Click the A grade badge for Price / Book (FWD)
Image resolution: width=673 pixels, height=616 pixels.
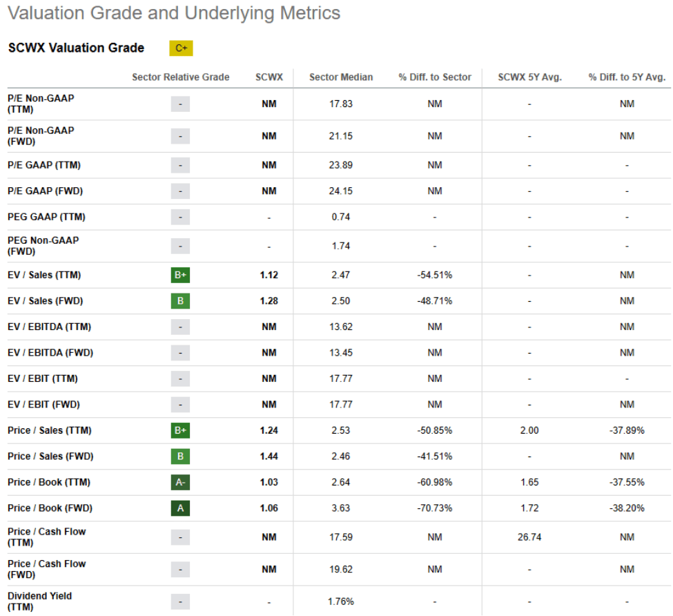pyautogui.click(x=180, y=508)
